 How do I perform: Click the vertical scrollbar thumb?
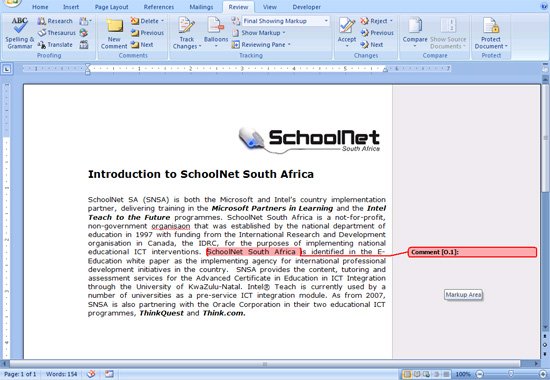point(545,139)
